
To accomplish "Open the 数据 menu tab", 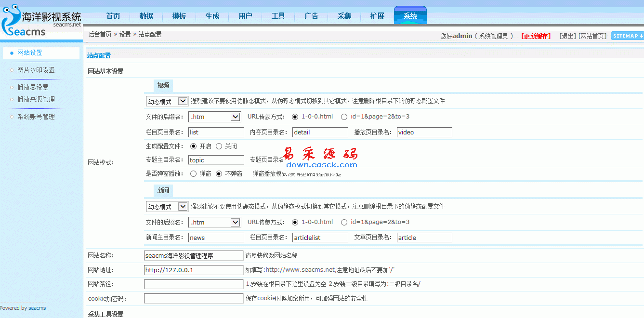I will pyautogui.click(x=146, y=16).
